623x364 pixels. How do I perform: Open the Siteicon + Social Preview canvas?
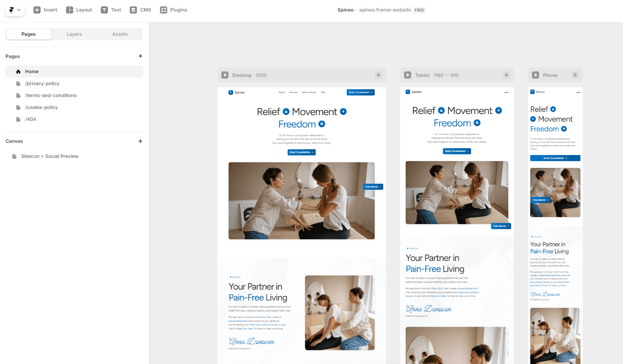tap(74, 156)
